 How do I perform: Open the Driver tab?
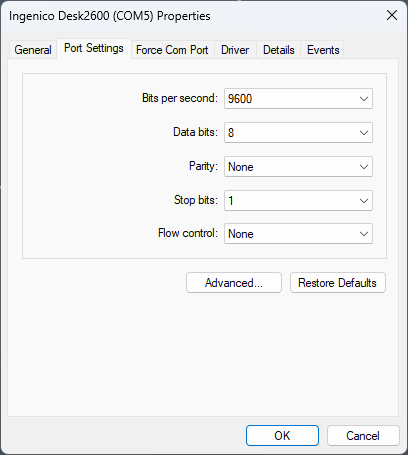coord(235,50)
